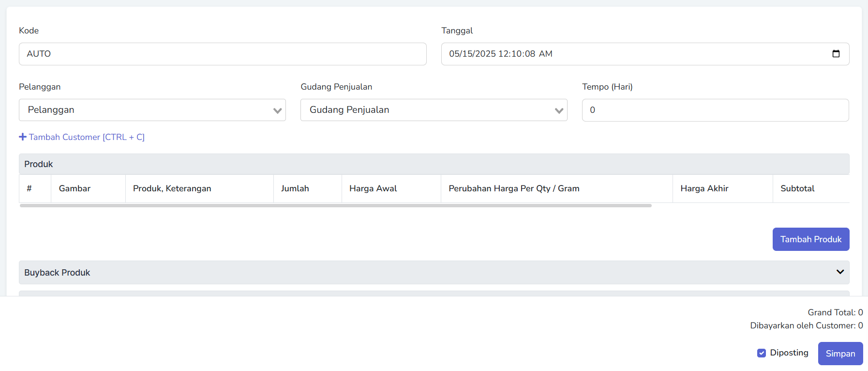Click into the Tempo (Hari) field
The height and width of the screenshot is (371, 868).
click(x=715, y=110)
